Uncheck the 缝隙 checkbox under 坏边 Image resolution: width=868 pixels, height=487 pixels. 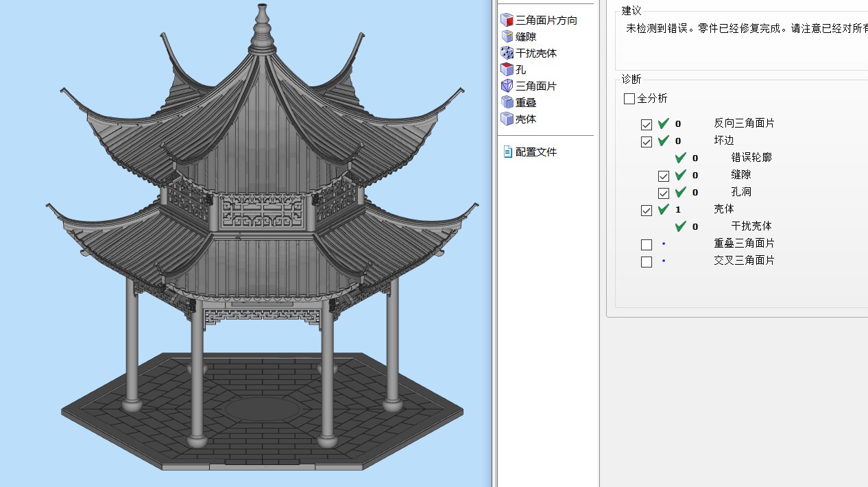pyautogui.click(x=664, y=176)
